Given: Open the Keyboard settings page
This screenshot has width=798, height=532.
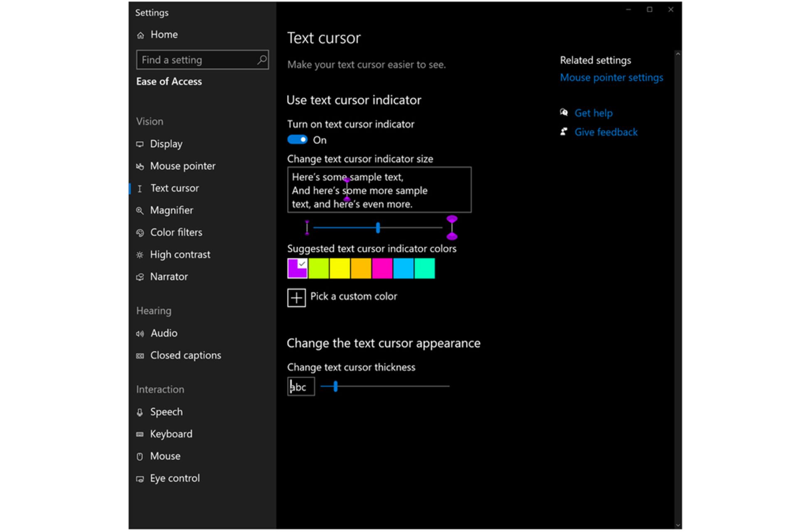Looking at the screenshot, I should tap(171, 434).
